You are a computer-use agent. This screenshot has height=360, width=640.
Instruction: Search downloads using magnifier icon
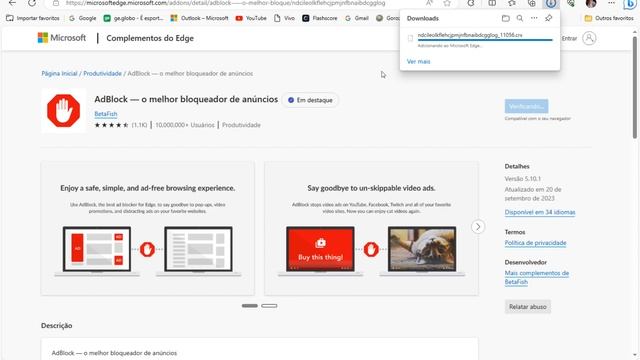point(520,18)
